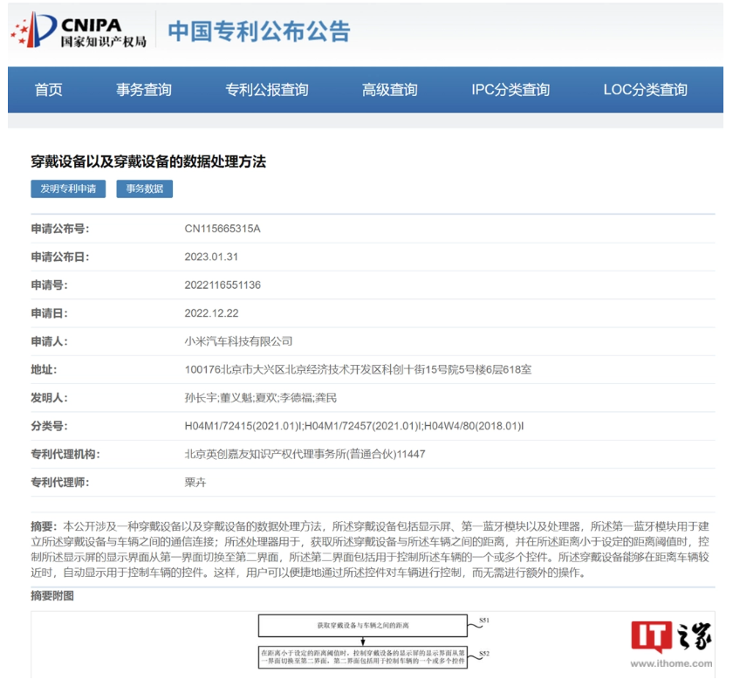Screen dimensions: 733x700
Task: Open the 事务查询 menu item
Action: click(144, 90)
